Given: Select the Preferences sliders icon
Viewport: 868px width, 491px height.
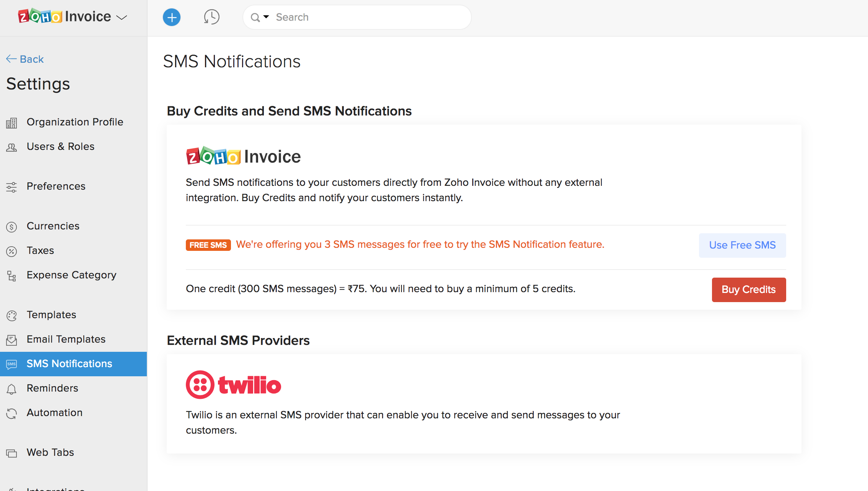Looking at the screenshot, I should pyautogui.click(x=11, y=187).
